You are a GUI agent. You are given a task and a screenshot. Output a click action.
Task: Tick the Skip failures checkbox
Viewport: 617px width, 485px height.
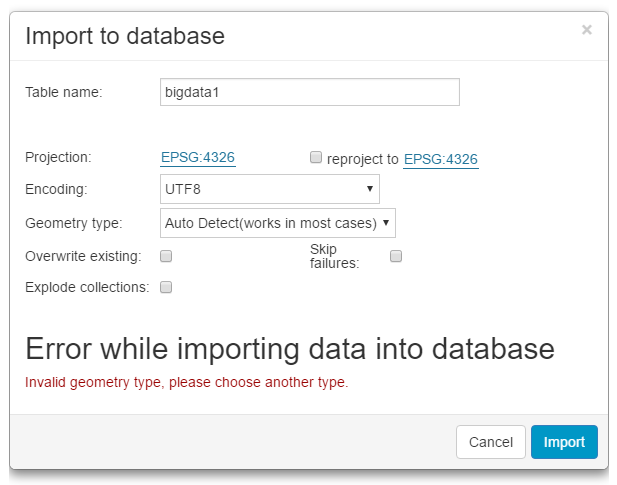(396, 256)
